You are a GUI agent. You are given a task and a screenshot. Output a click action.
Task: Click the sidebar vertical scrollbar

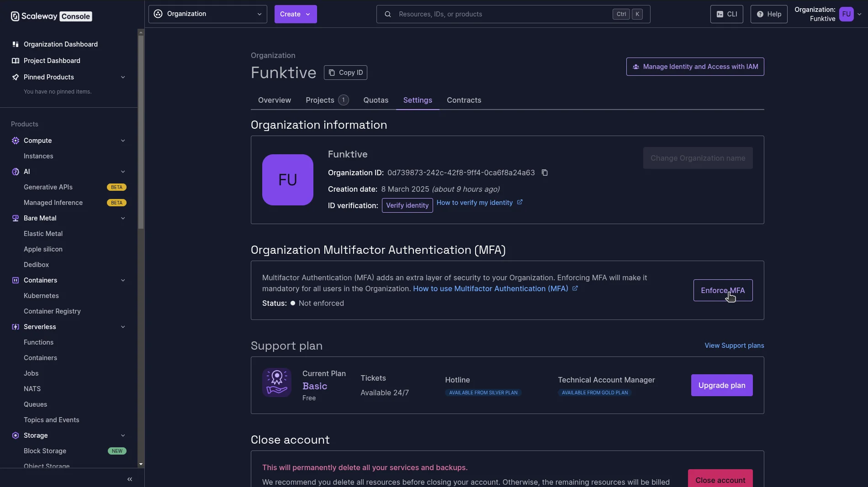(141, 132)
